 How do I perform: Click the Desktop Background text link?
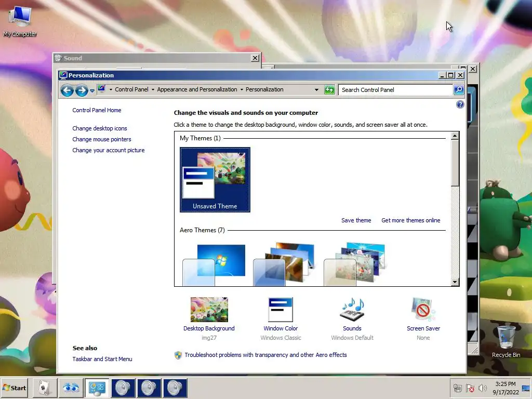pyautogui.click(x=209, y=328)
